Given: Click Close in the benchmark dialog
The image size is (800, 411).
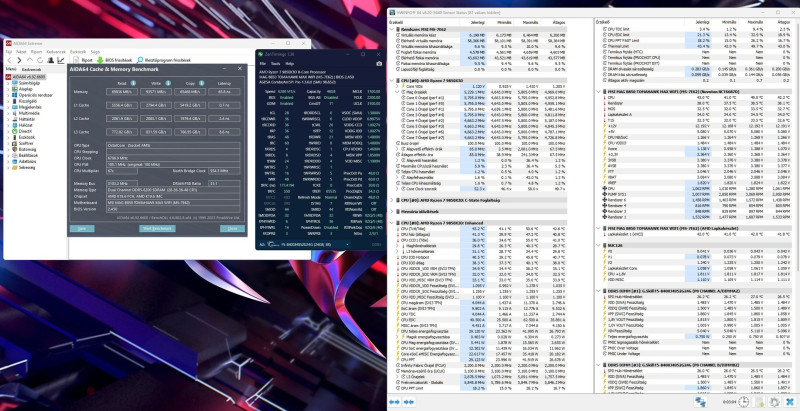Looking at the screenshot, I should [x=232, y=228].
